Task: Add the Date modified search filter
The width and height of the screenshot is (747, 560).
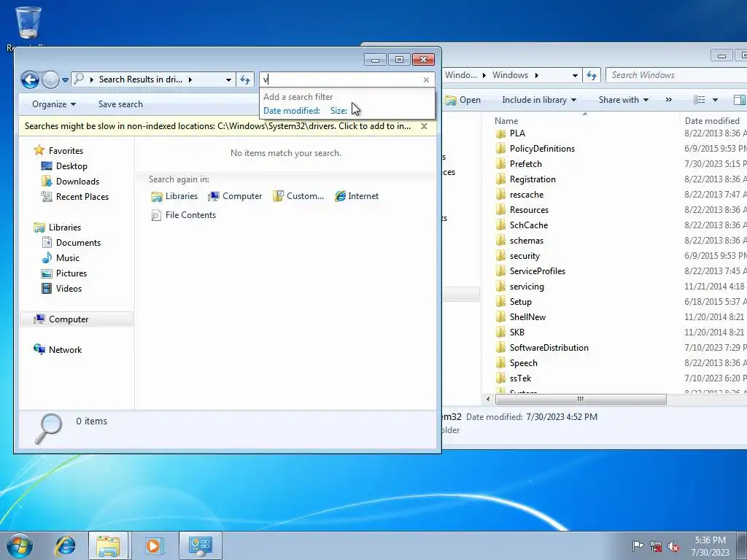Action: pos(292,111)
